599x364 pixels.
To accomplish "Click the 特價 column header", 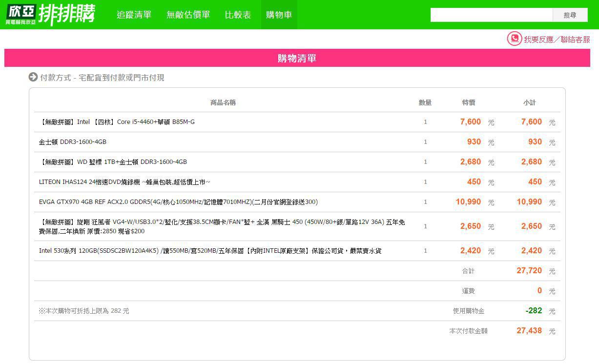I will (469, 102).
